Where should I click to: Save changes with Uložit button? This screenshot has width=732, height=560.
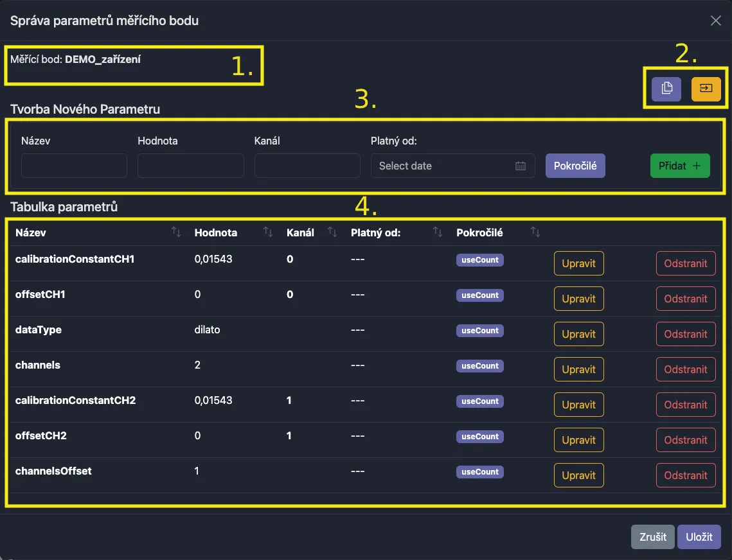point(699,537)
